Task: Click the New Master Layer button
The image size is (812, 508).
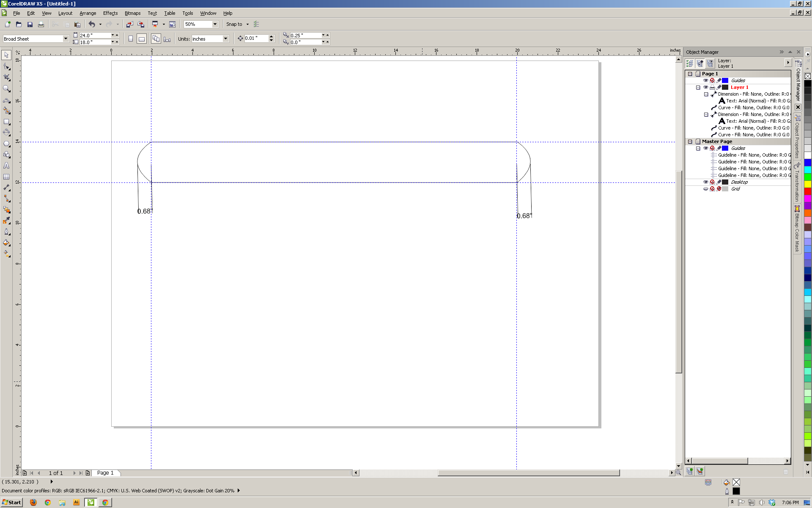Action: point(700,471)
